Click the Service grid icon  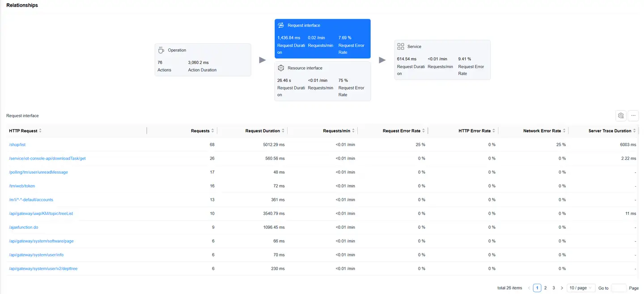[401, 47]
